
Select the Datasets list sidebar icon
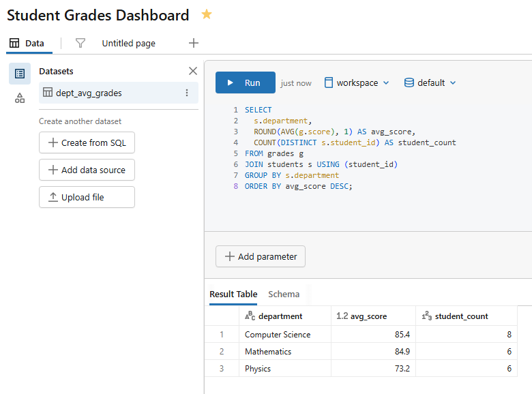tap(20, 74)
